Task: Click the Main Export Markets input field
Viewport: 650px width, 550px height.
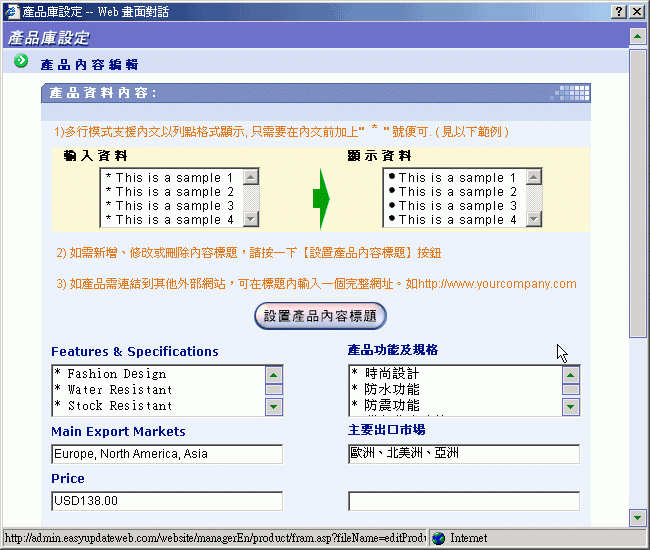Action: [x=166, y=454]
